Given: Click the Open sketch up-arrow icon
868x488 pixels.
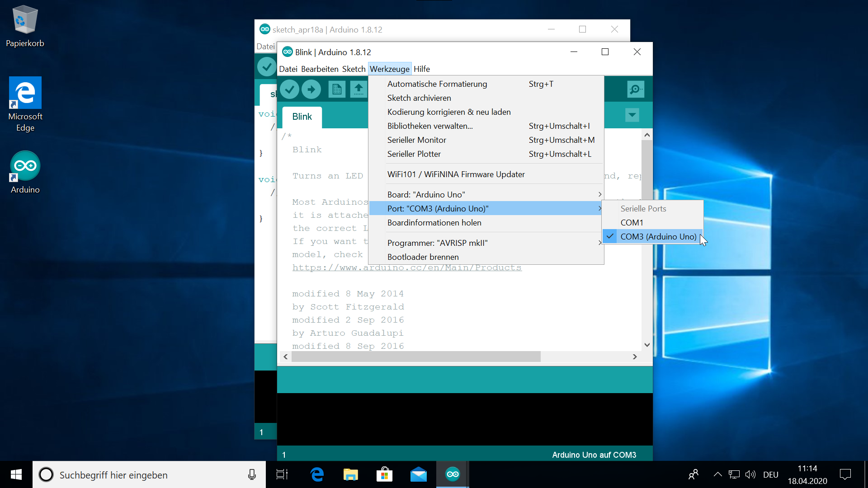Looking at the screenshot, I should click(x=359, y=89).
